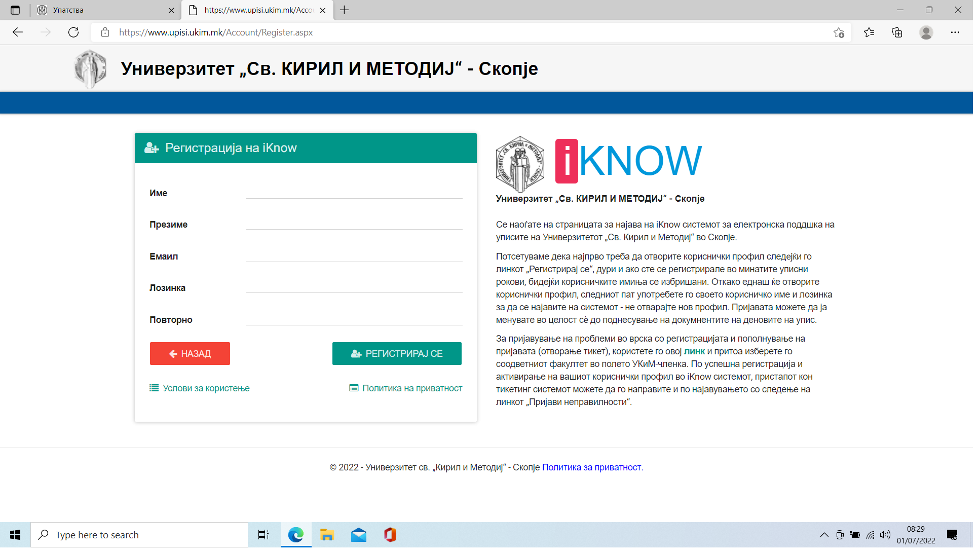This screenshot has height=552, width=980.
Task: Open the Windows Start menu
Action: [x=15, y=535]
